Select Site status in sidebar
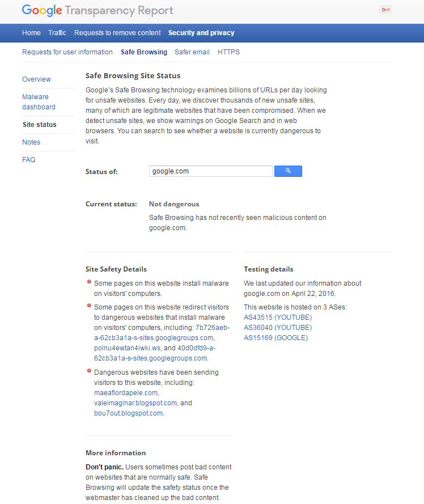Viewport: 424px width, 504px height. click(x=39, y=124)
